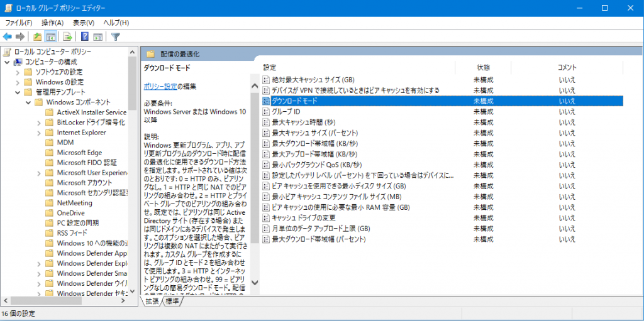Sort by the 状態 column header
The image size is (644, 321).
click(x=483, y=67)
